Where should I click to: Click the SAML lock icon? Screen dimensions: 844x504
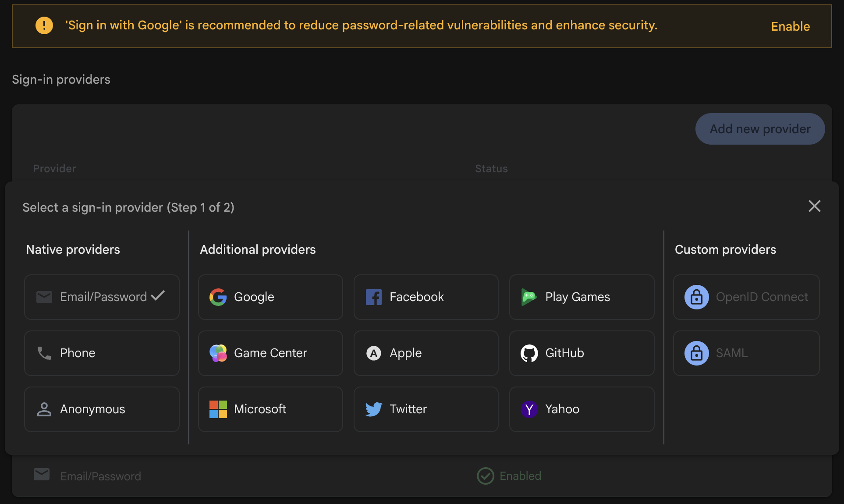696,353
